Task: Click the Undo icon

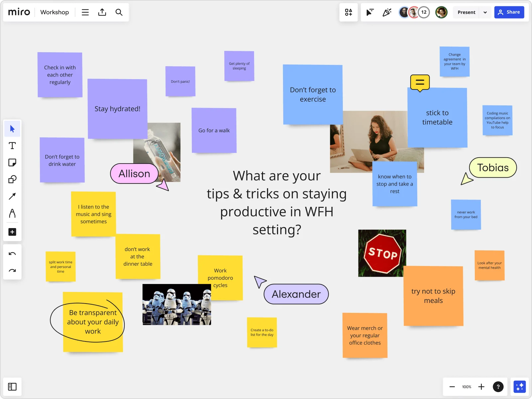Action: [x=12, y=253]
